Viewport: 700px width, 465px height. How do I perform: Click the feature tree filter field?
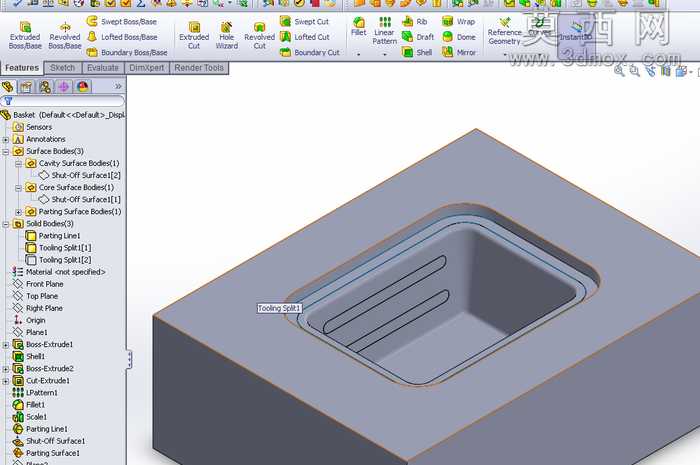click(62, 101)
